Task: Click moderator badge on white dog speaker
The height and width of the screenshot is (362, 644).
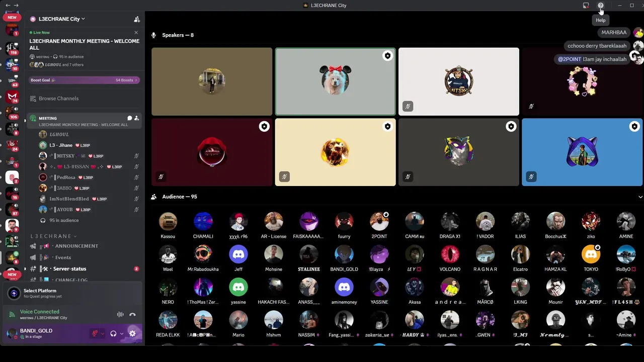Action: pyautogui.click(x=387, y=56)
